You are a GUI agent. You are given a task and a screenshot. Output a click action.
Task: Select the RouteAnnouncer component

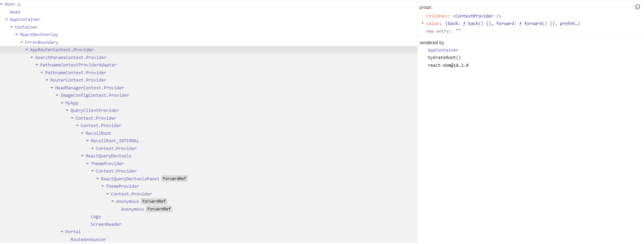tap(88, 239)
